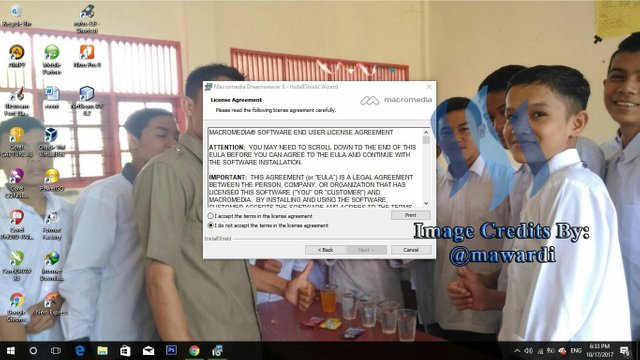Image resolution: width=640 pixels, height=360 pixels.
Task: Click the Print button in license dialog
Action: [x=411, y=215]
